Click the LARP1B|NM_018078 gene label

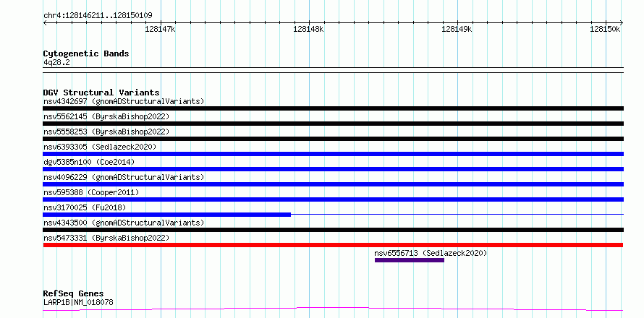(x=78, y=303)
